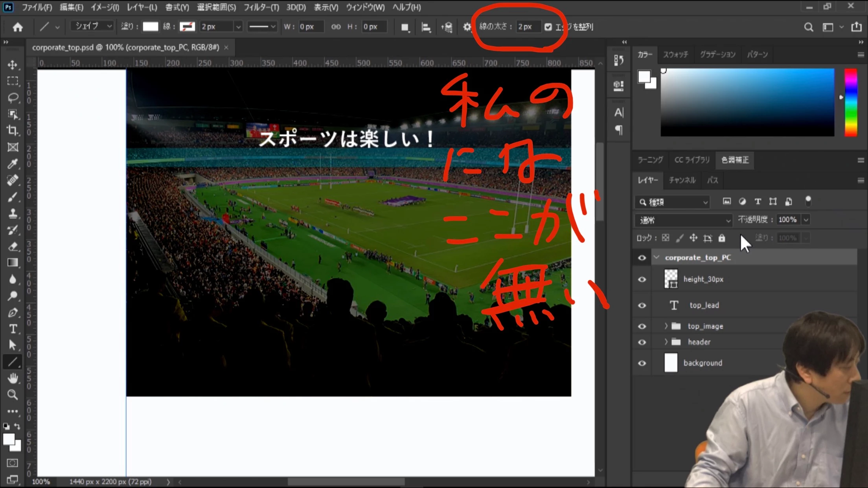
Task: Select the Horizontal Type tool
Action: (x=13, y=328)
